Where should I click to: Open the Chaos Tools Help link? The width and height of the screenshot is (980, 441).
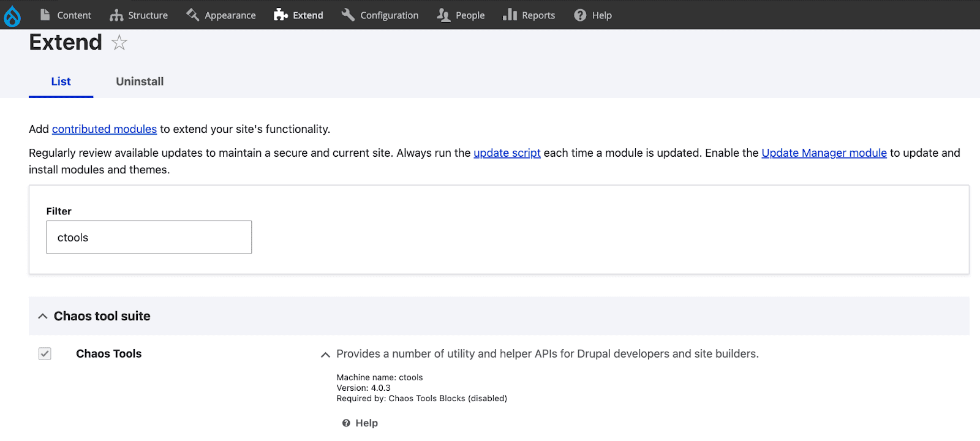366,423
